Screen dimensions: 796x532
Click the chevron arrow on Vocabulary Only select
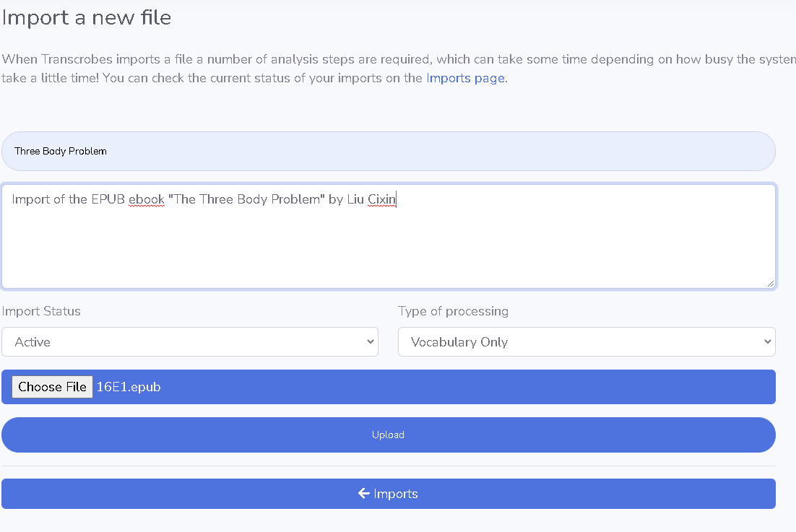(x=768, y=342)
